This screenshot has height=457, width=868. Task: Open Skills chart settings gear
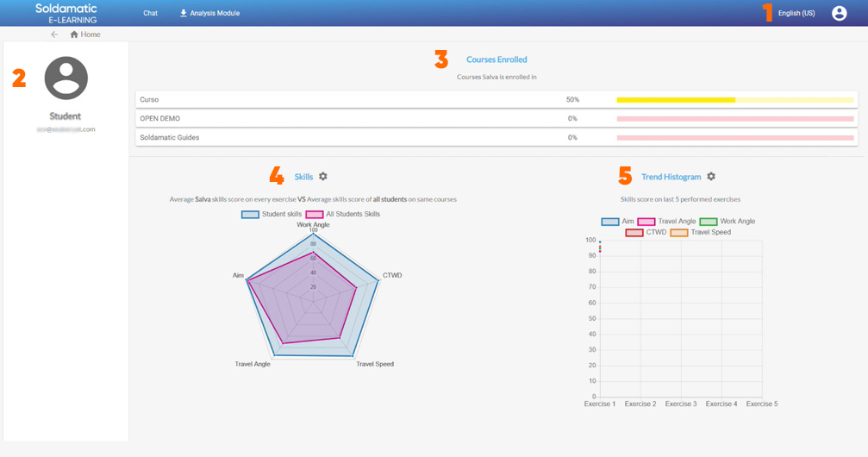[x=323, y=177]
